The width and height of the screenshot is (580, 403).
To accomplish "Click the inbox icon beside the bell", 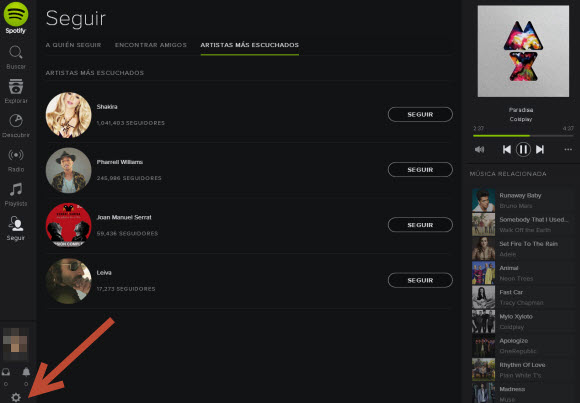I will (x=6, y=372).
